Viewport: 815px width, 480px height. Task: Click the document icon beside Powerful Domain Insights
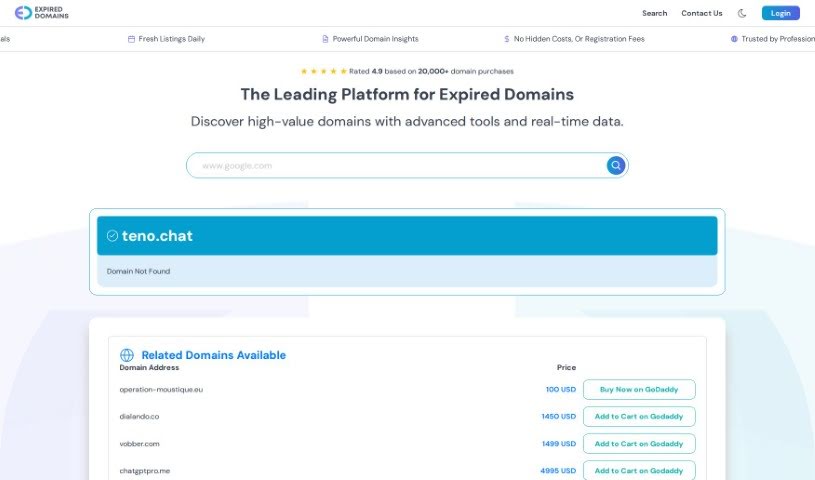pyautogui.click(x=325, y=39)
